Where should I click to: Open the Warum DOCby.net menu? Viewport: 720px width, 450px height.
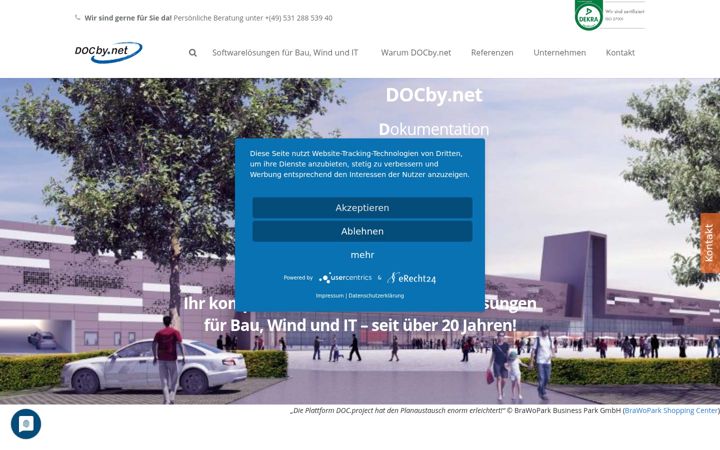point(416,53)
